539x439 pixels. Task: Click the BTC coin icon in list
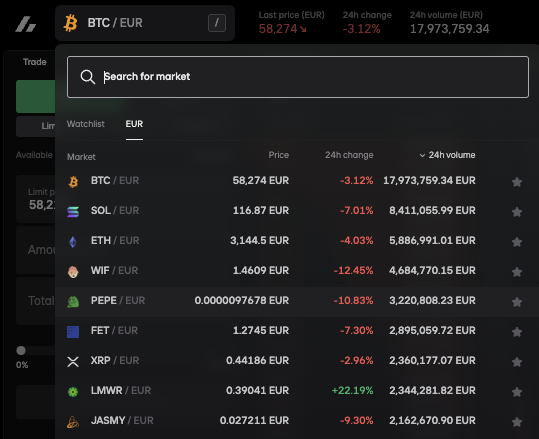[73, 182]
